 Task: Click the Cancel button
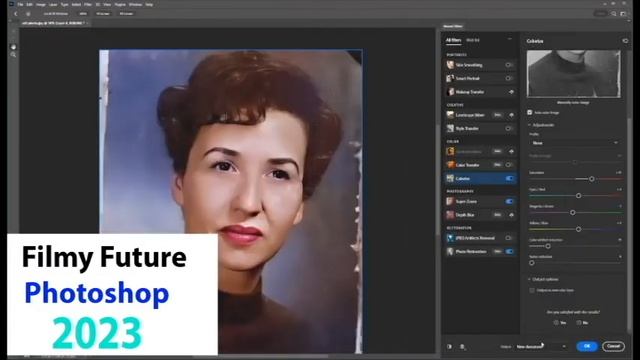613,346
